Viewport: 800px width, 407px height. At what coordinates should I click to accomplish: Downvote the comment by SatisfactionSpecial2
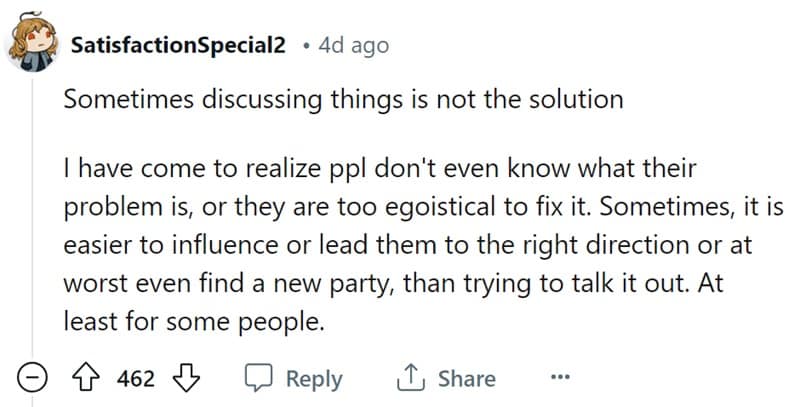coord(185,379)
